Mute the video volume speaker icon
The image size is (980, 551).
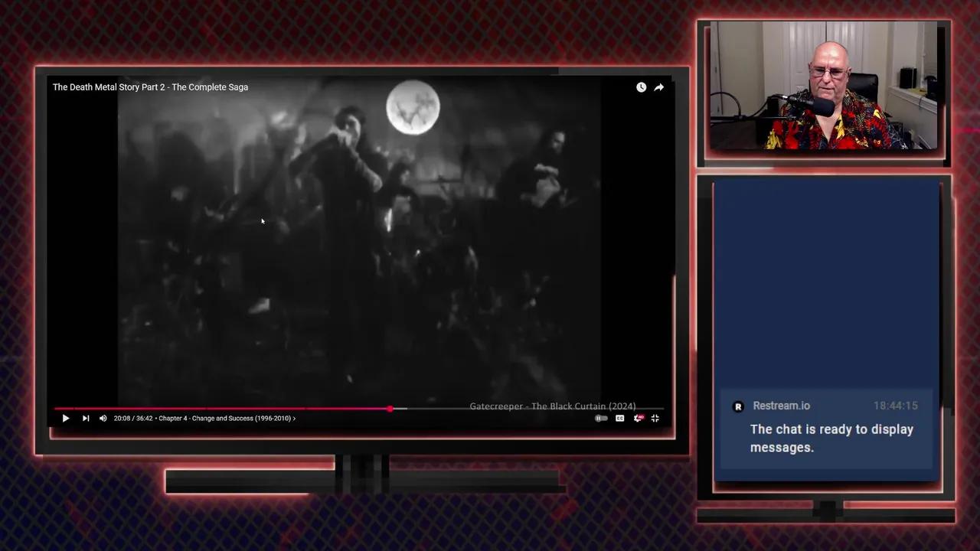(103, 419)
